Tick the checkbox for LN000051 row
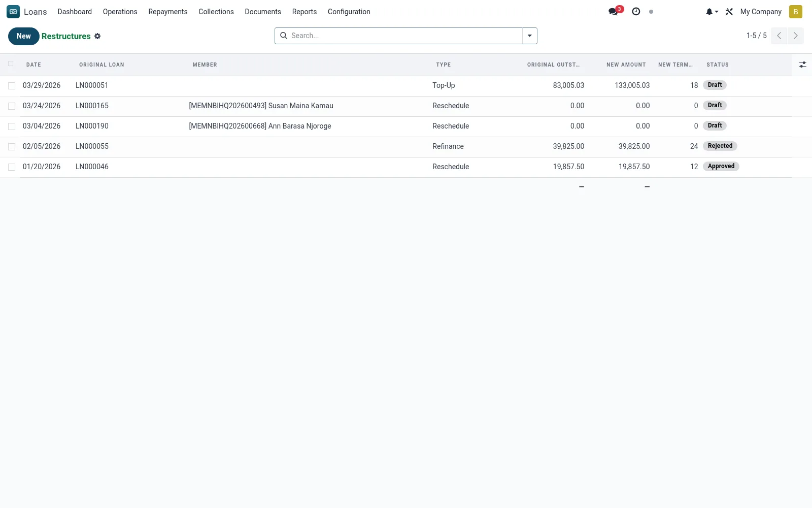Image resolution: width=812 pixels, height=508 pixels. [x=12, y=86]
